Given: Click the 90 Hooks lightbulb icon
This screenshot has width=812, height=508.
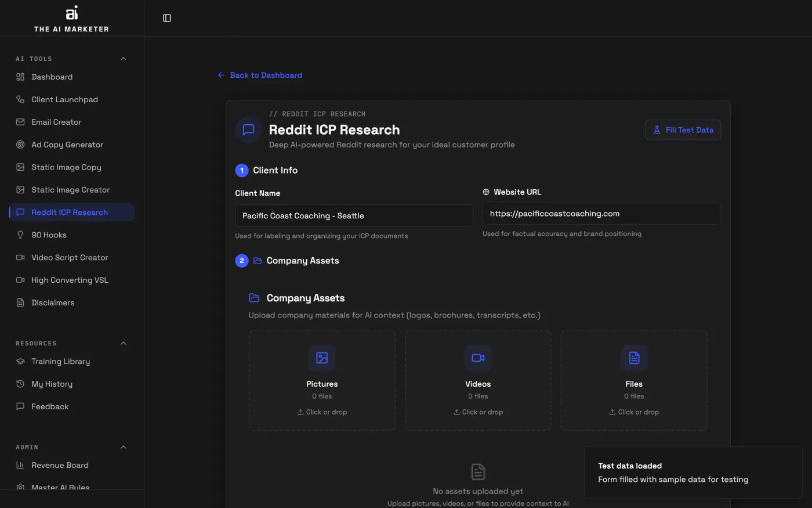Looking at the screenshot, I should point(20,235).
